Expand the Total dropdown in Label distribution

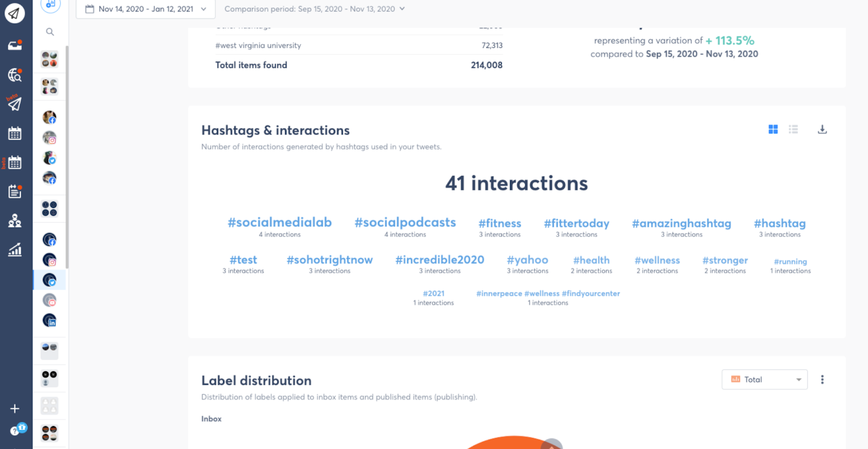click(764, 380)
